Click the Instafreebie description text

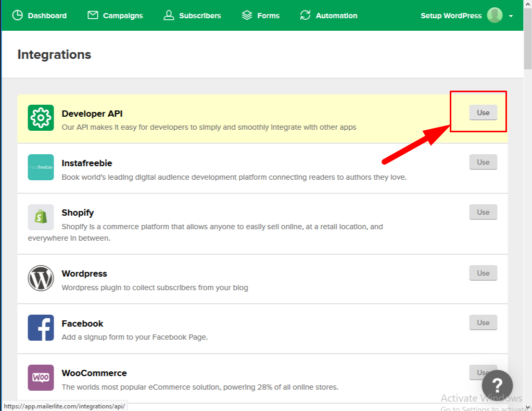[234, 177]
